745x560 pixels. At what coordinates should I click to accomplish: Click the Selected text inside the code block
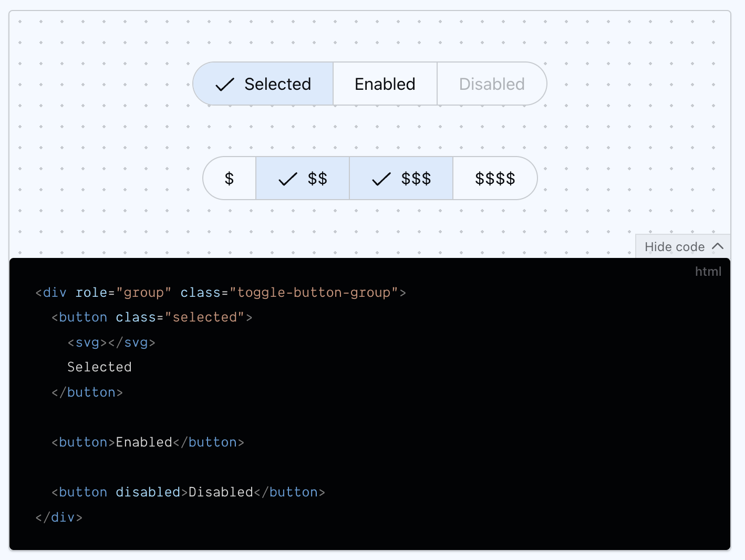(99, 367)
